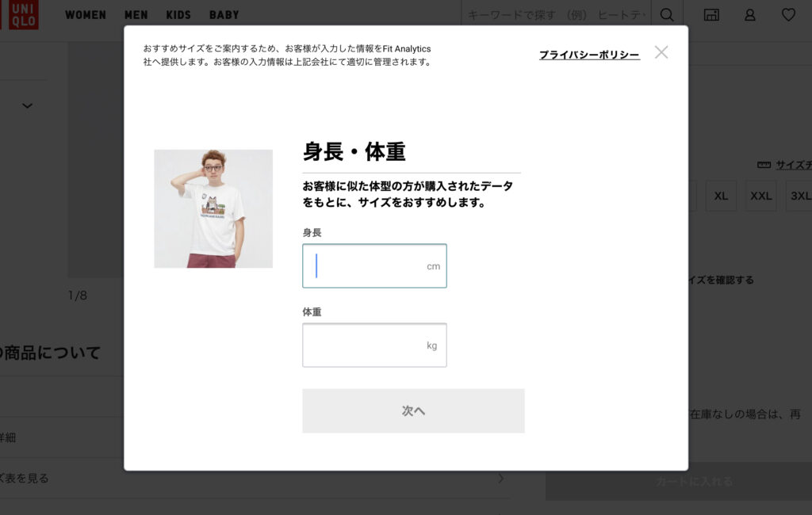Click the magnifying glass search icon
Screen dimensions: 812x515
coord(668,15)
